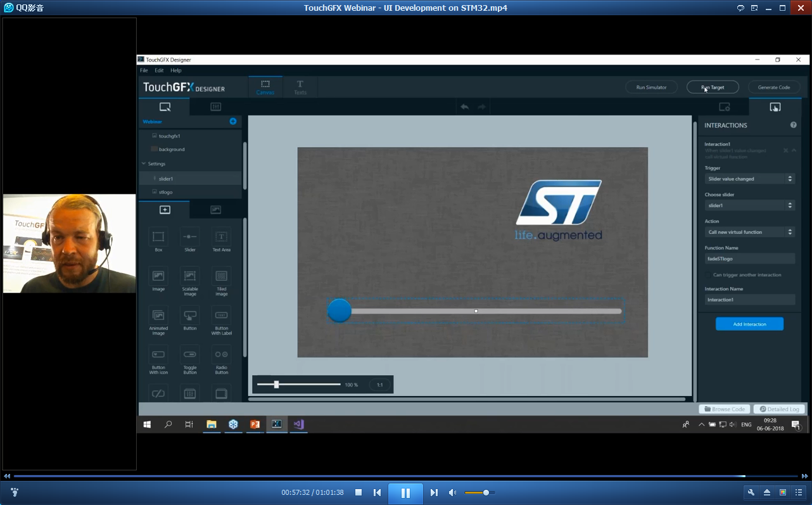Adjust the orange volume slider

pos(479,492)
